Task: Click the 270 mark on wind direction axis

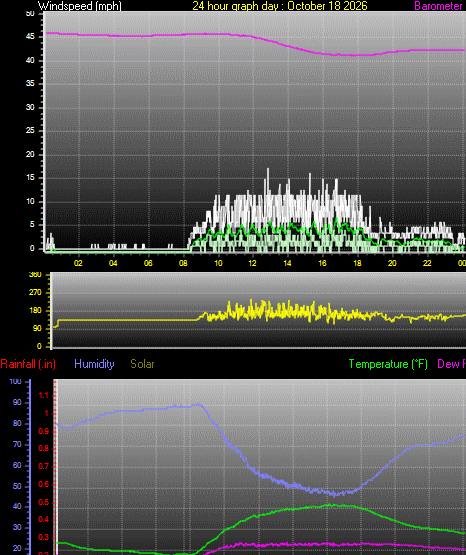Action: (x=35, y=292)
